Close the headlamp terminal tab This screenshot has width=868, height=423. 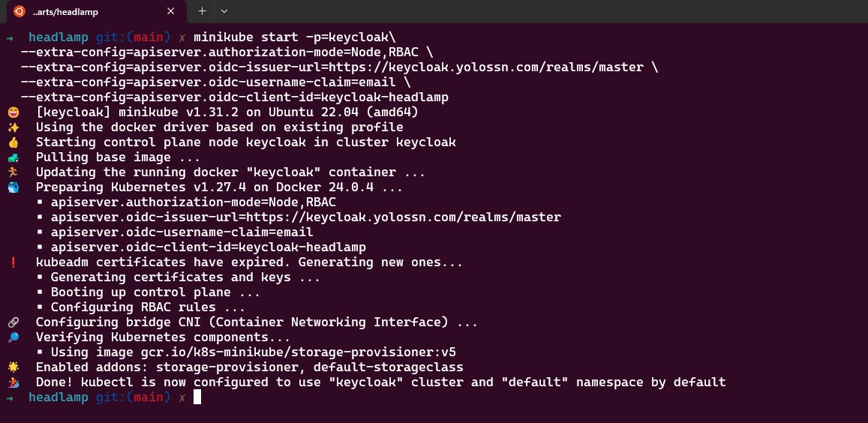171,11
